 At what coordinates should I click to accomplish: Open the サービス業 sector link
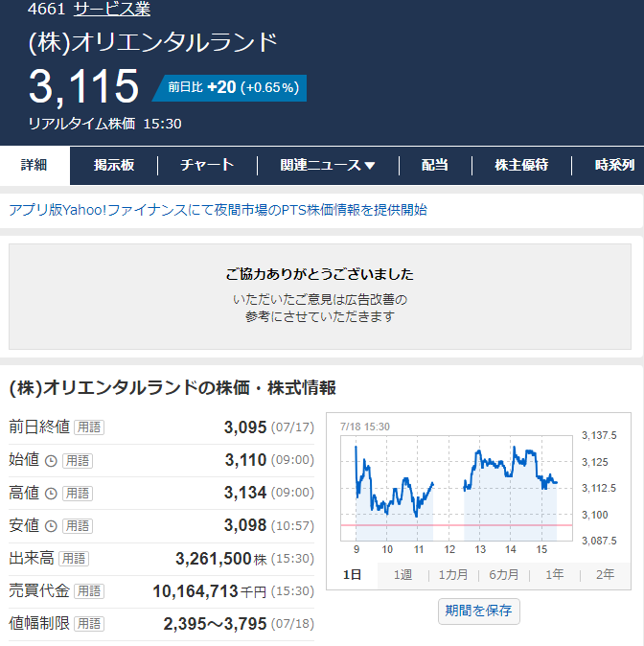click(112, 9)
